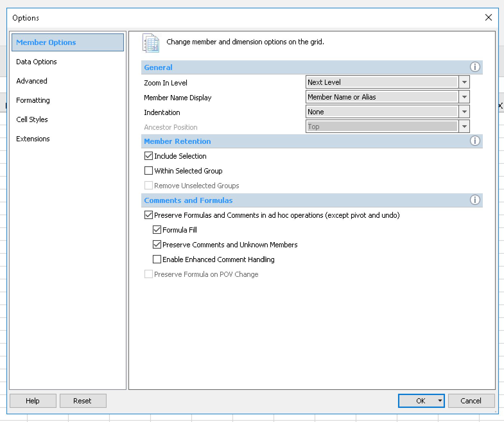This screenshot has width=504, height=422.
Task: Open the Zoom In Level dropdown
Action: tap(464, 82)
